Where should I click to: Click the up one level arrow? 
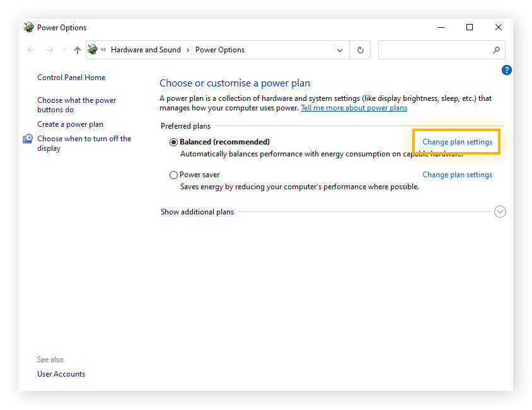click(76, 50)
